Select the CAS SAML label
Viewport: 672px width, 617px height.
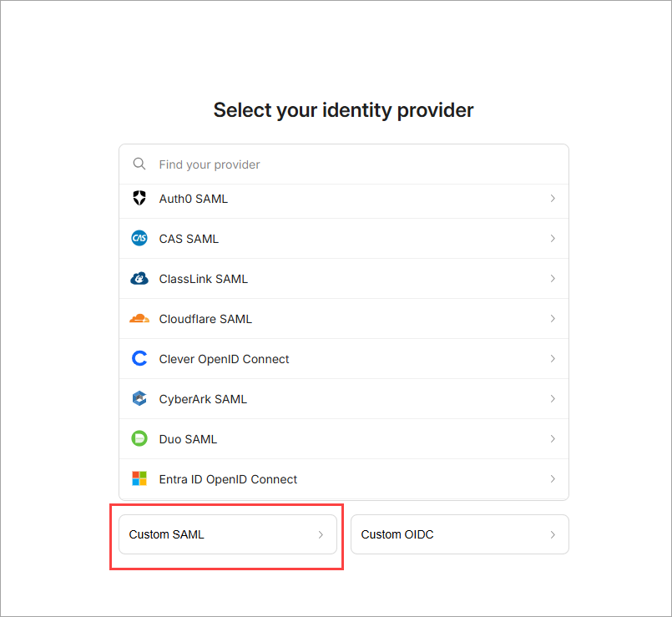189,239
